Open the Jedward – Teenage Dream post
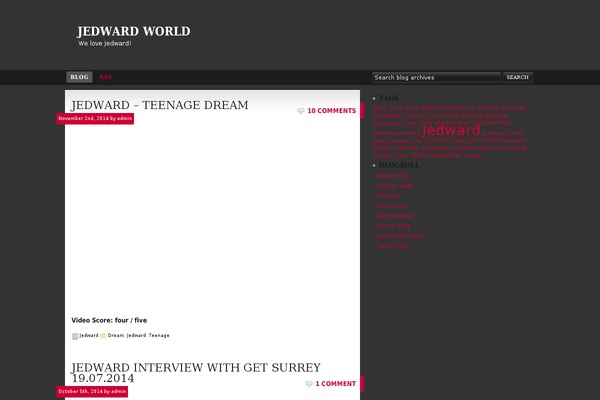This screenshot has width=600, height=400. tap(160, 105)
